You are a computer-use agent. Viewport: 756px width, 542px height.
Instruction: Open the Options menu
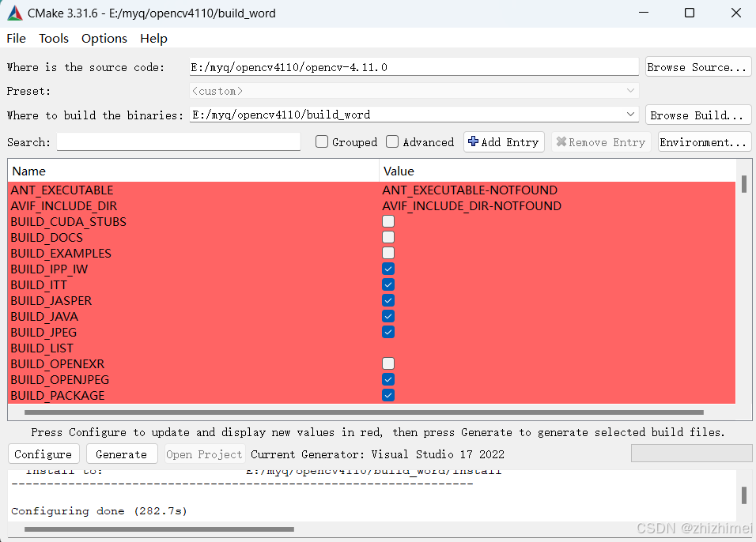[x=104, y=39]
